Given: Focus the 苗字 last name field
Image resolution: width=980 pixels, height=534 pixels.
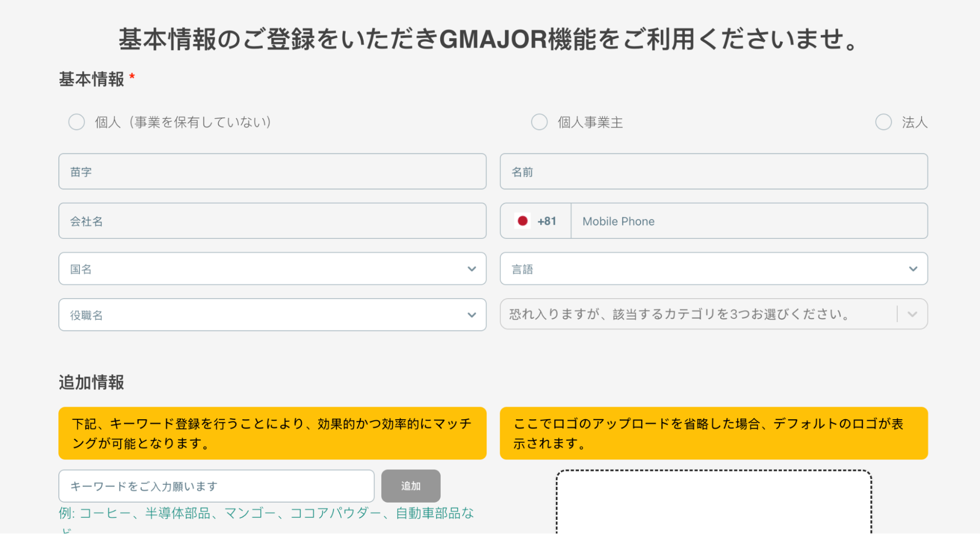Looking at the screenshot, I should [272, 172].
